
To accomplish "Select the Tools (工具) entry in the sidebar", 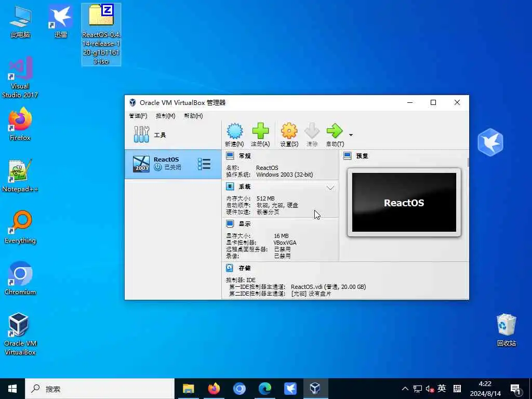I will 173,135.
